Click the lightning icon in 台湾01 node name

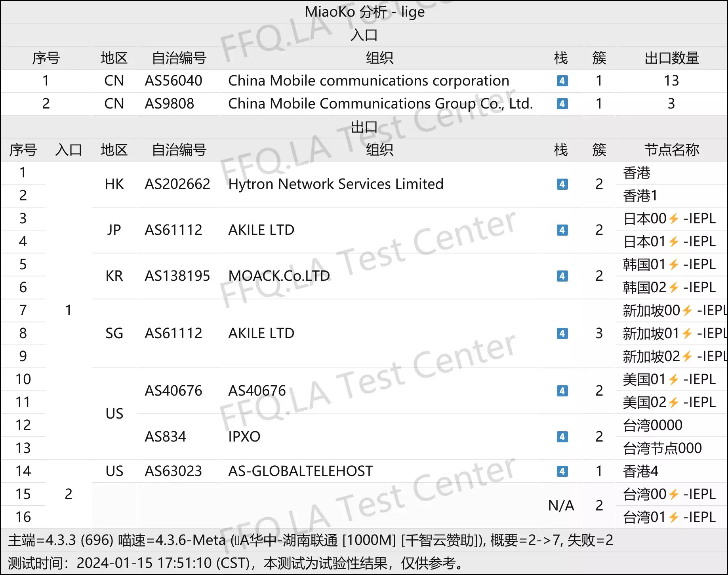tap(674, 517)
